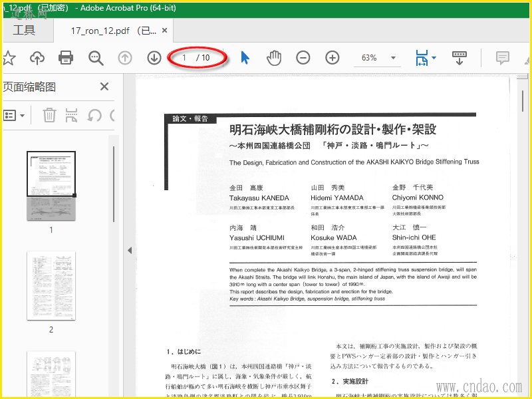Viewport: 532px width, 399px height.
Task: Click the Key words line in abstract
Action: (x=307, y=299)
